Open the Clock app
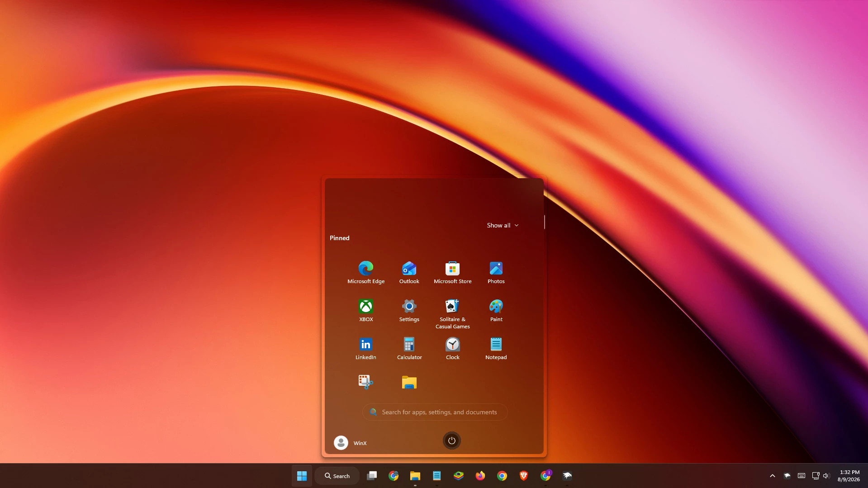Screen dimensions: 868x488 click(x=452, y=348)
